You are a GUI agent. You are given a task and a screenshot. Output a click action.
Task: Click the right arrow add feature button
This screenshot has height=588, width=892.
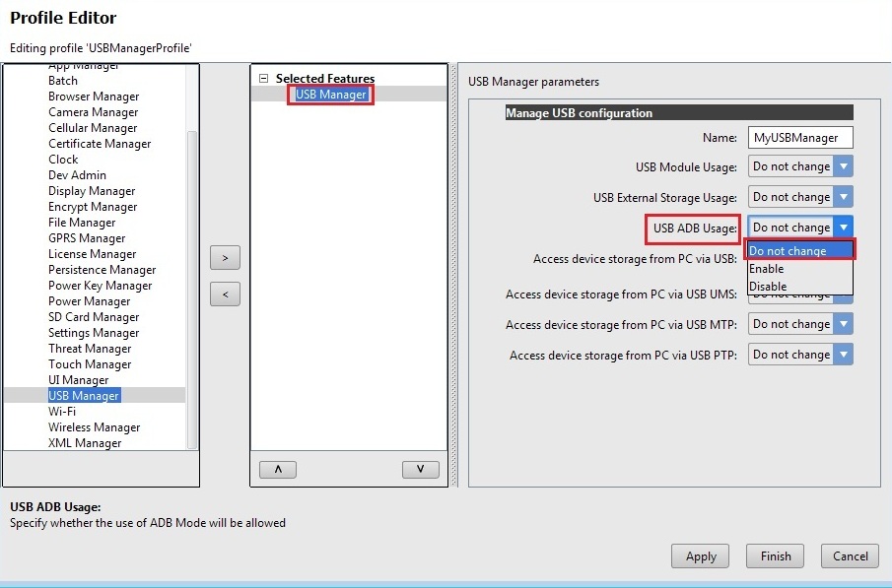[225, 258]
